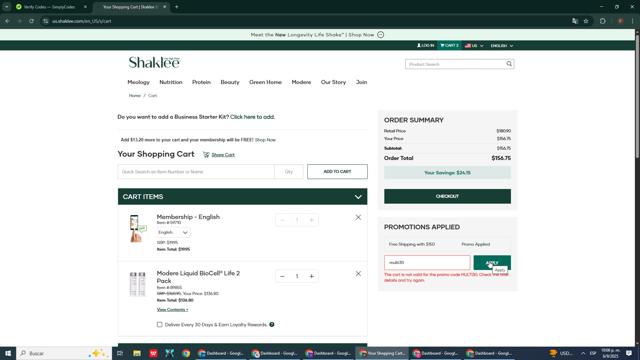Remove Membership - English from cart
The width and height of the screenshot is (640, 360).
click(x=358, y=218)
